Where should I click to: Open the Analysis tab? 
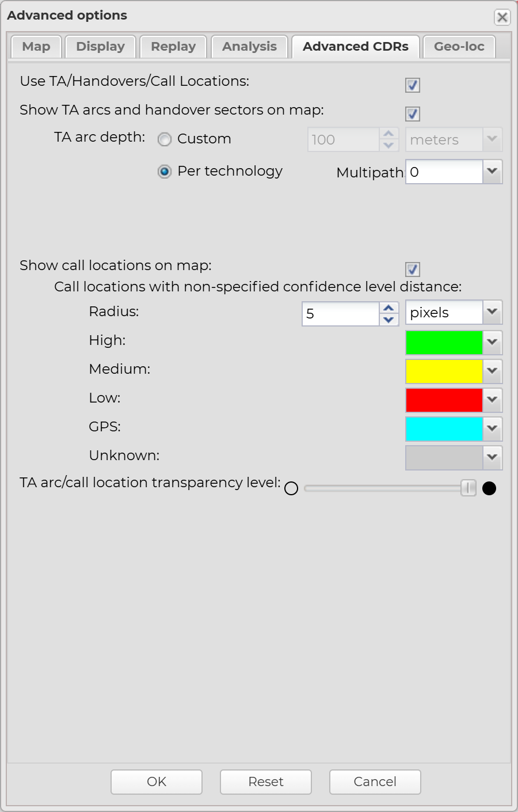pyautogui.click(x=249, y=47)
